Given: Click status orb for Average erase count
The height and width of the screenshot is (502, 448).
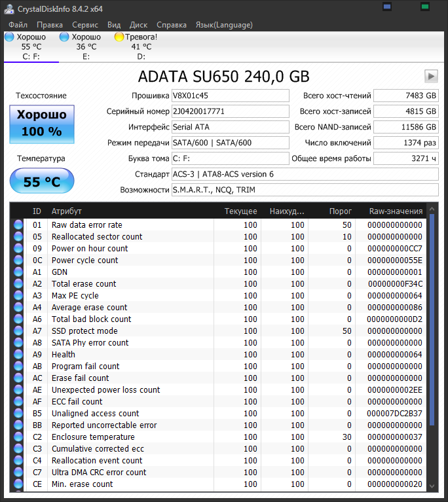Looking at the screenshot, I should point(18,308).
